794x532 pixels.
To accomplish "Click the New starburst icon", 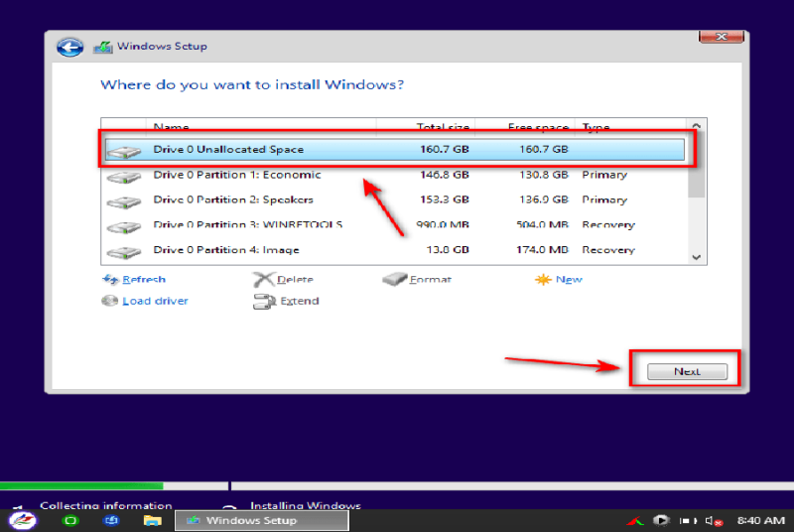I will coord(543,280).
